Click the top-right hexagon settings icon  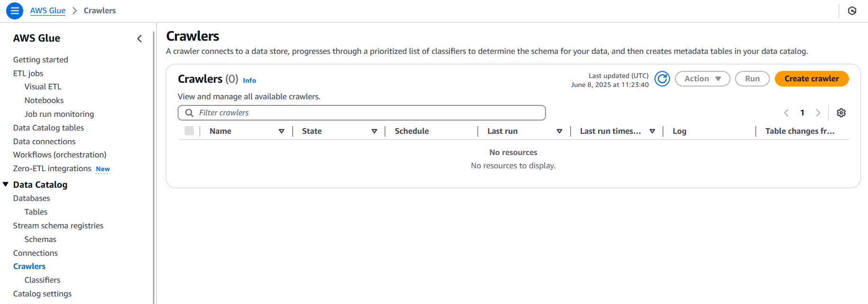click(852, 10)
